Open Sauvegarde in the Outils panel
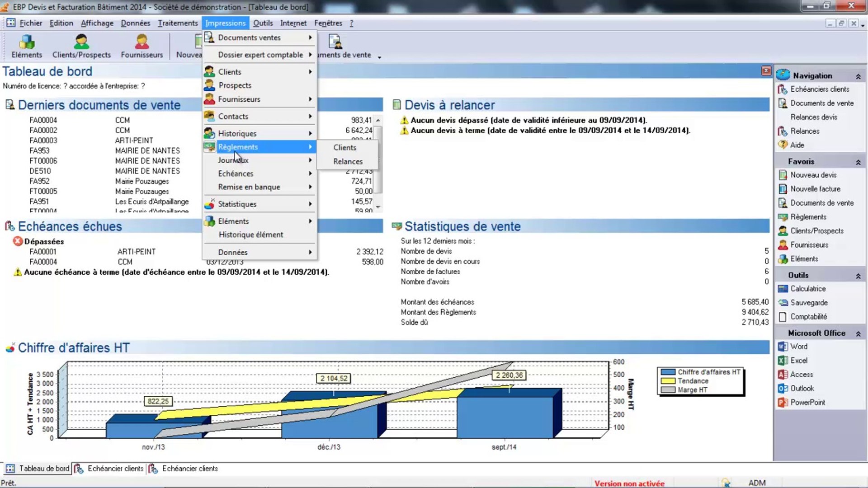Image resolution: width=868 pixels, height=488 pixels. 808,302
